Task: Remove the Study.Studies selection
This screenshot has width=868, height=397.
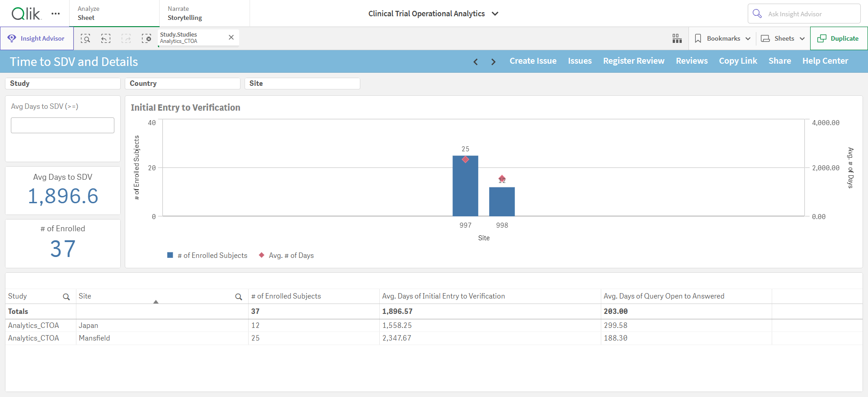Action: (x=231, y=37)
